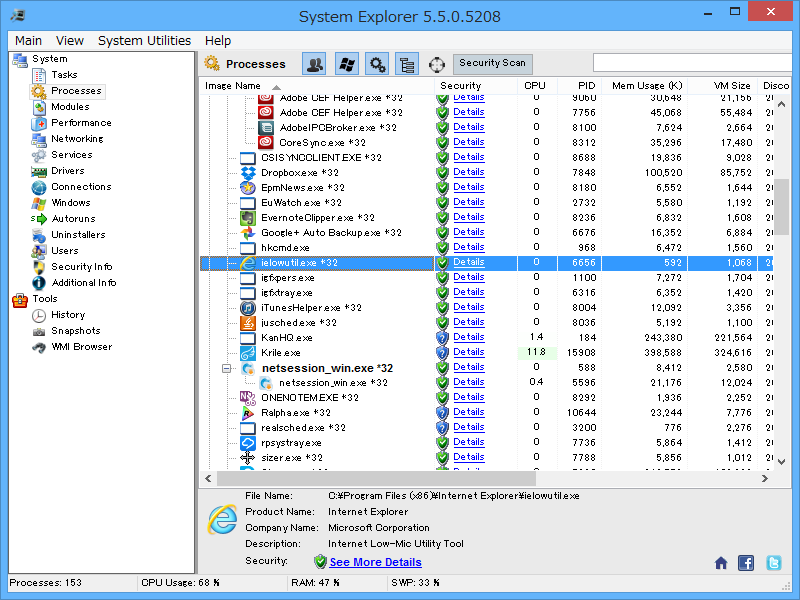Click the horizontal scrollbar right arrow

[x=765, y=479]
